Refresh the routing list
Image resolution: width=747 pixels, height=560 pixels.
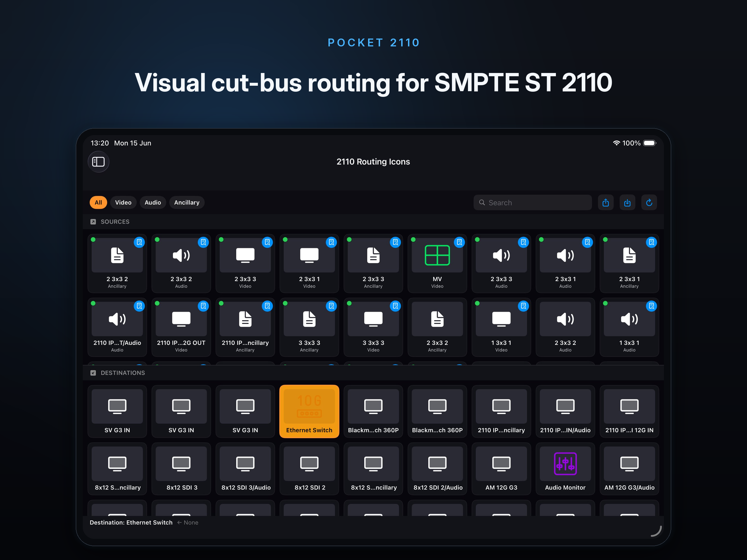pos(649,202)
